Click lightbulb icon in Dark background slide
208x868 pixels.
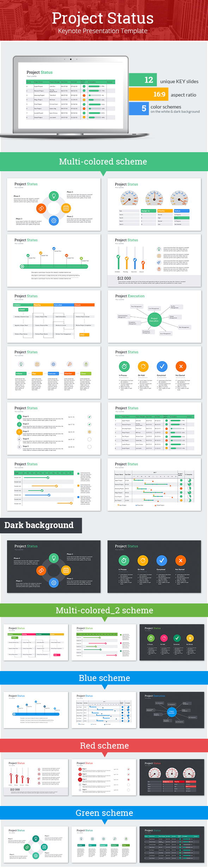click(54, 558)
